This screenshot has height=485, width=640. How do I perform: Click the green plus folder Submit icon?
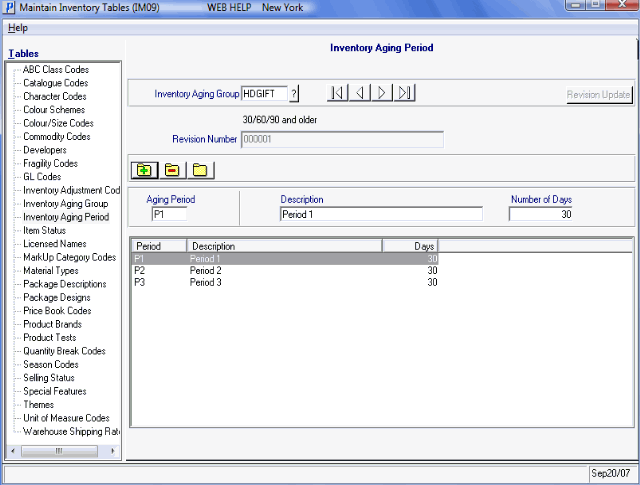[x=144, y=170]
